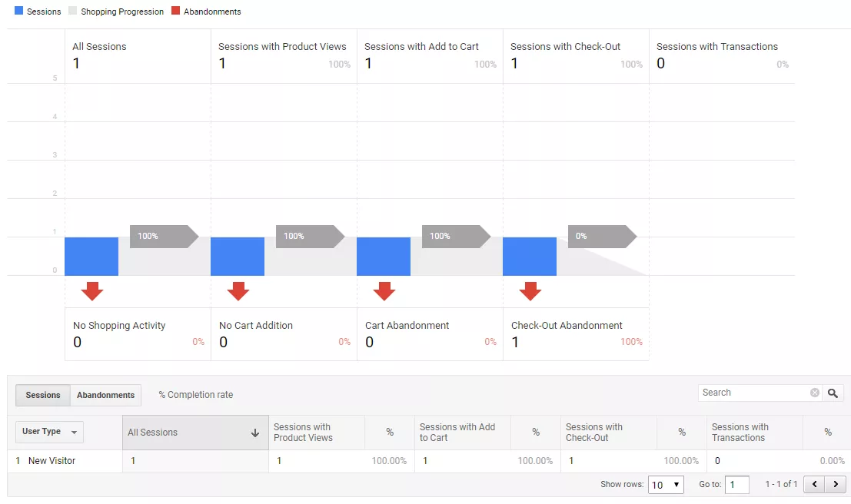Click the blue All Sessions bar
The image size is (851, 504).
91,257
